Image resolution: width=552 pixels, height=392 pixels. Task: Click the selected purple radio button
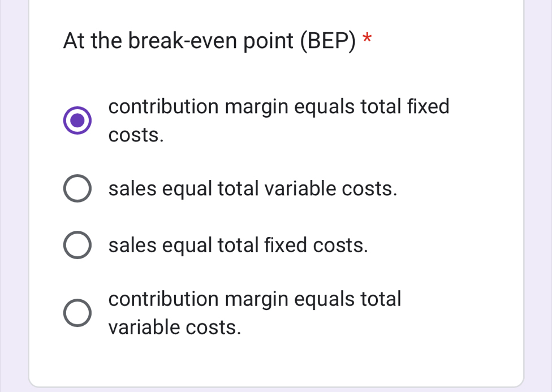coord(77,120)
